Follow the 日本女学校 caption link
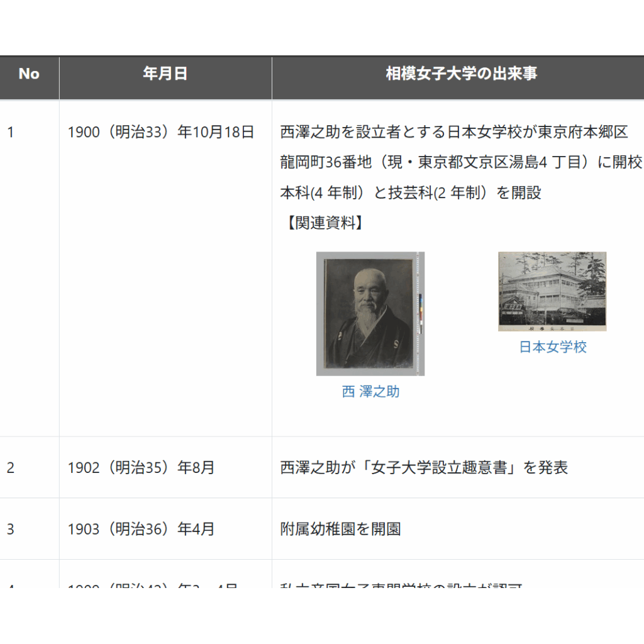The image size is (644, 644). click(x=552, y=347)
